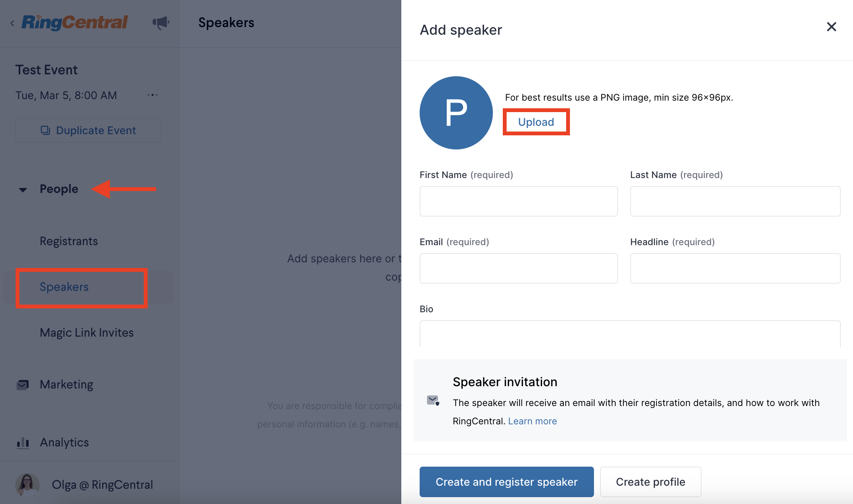Click the Analytics bar chart icon
The image size is (853, 504).
[x=23, y=443]
